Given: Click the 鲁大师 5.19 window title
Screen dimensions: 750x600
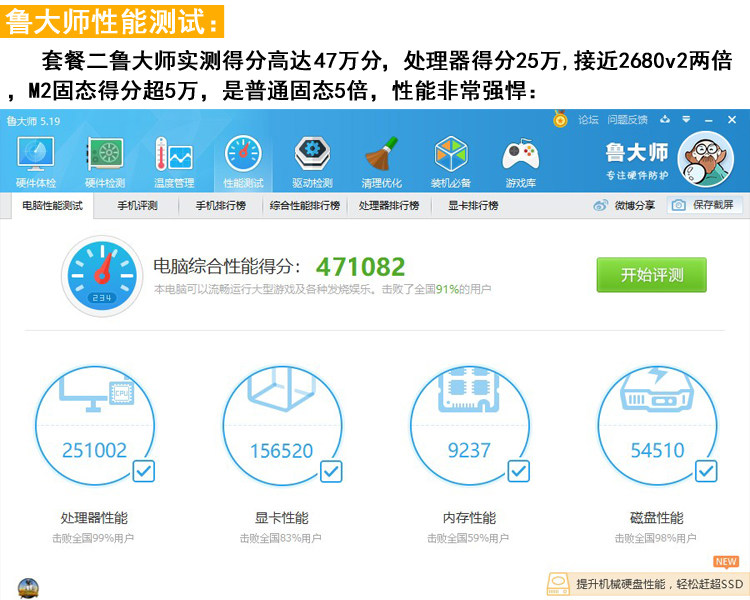Looking at the screenshot, I should 33,121.
